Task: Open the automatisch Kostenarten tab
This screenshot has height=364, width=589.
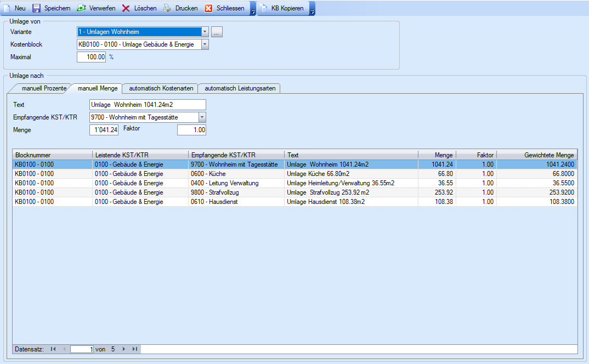Action: pyautogui.click(x=161, y=88)
